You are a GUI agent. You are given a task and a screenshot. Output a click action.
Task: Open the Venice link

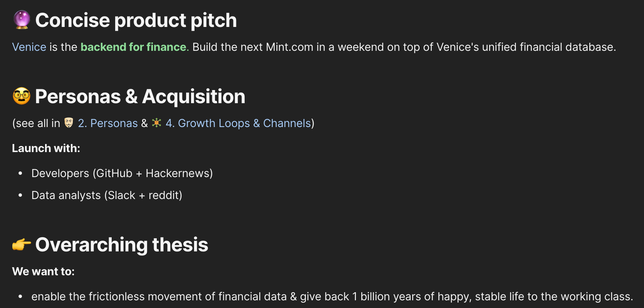pos(29,47)
